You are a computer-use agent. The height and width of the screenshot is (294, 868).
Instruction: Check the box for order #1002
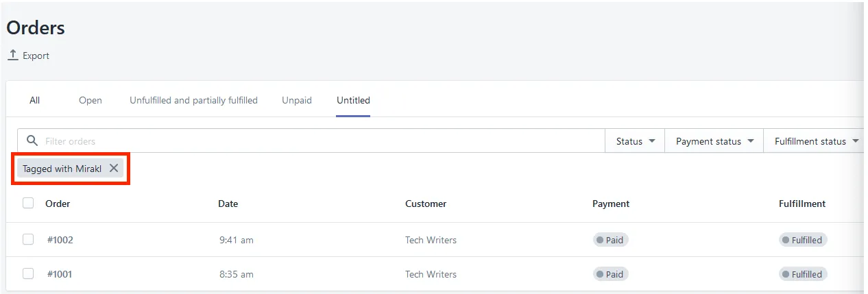pyautogui.click(x=28, y=239)
